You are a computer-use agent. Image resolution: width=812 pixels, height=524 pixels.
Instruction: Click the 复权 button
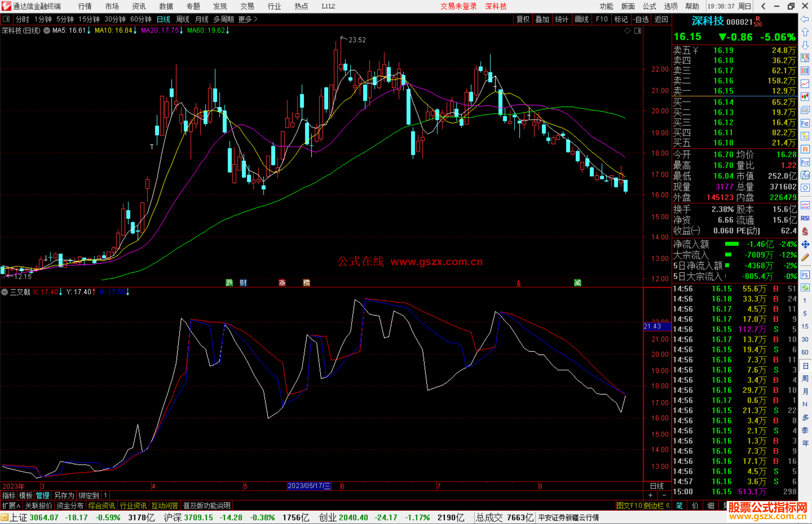tap(523, 19)
